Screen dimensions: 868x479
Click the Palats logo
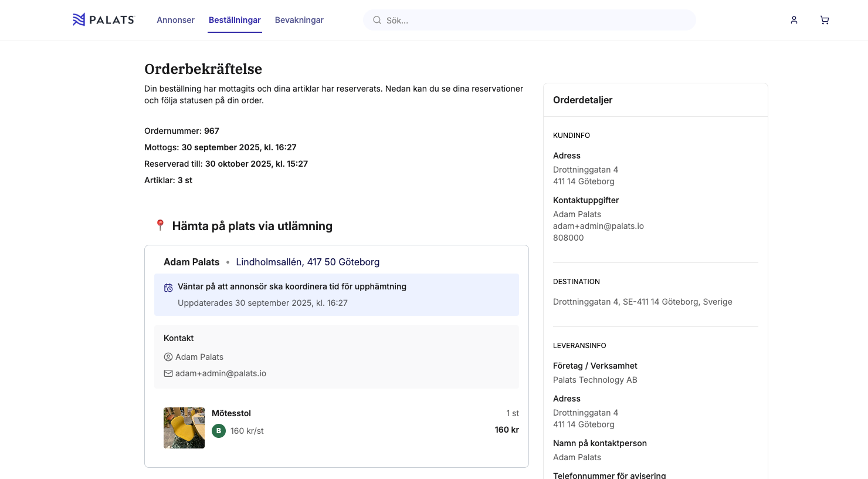(103, 20)
